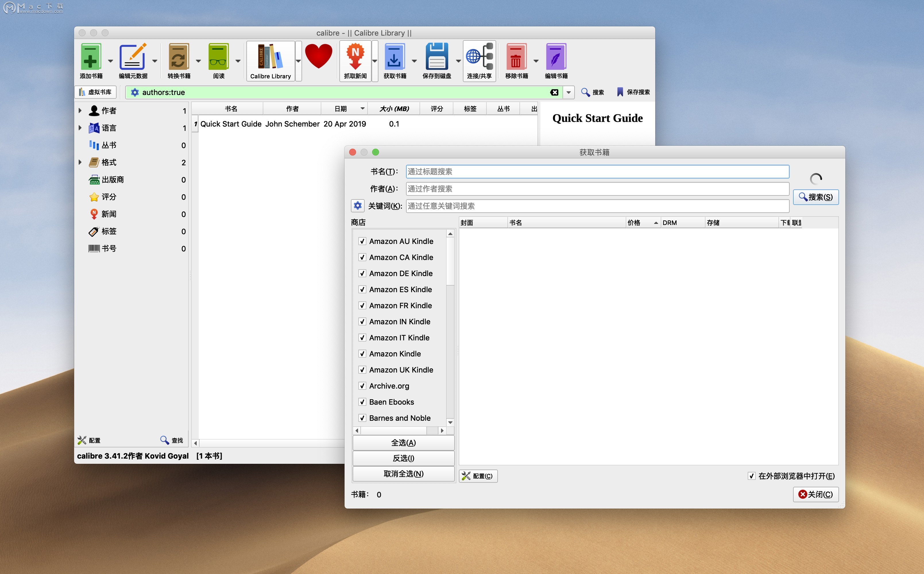Screen dimensions: 924x574
Task: Click the Get books (获取书籍) toolbar icon
Action: (395, 57)
